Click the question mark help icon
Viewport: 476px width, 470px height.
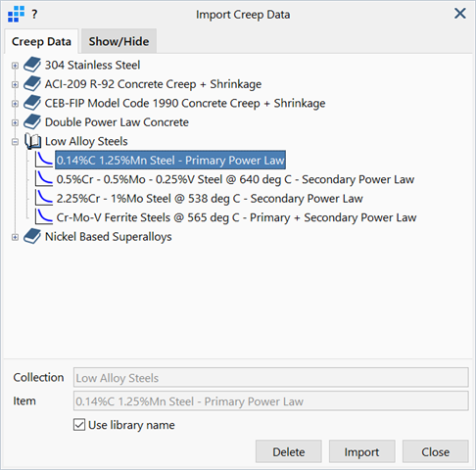[x=34, y=15]
